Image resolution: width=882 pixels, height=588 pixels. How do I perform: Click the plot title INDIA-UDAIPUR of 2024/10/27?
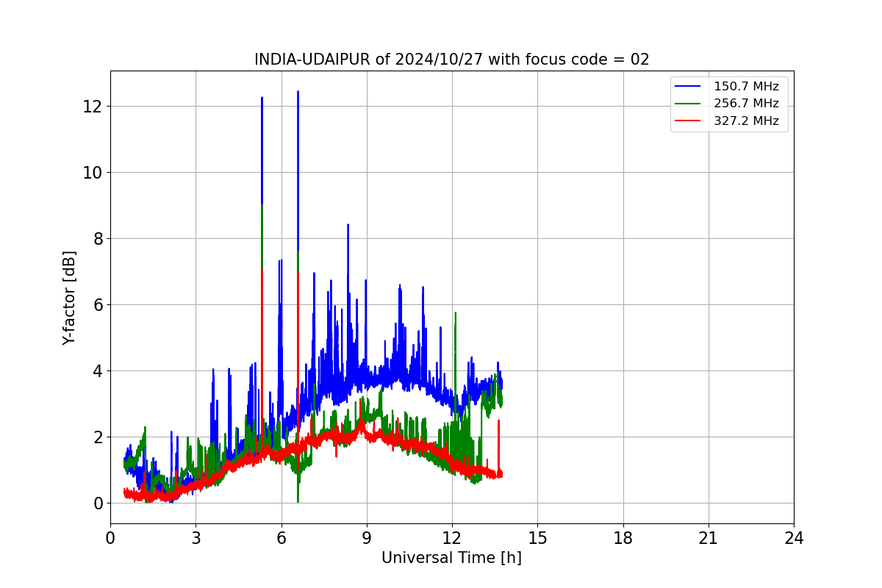coord(451,60)
